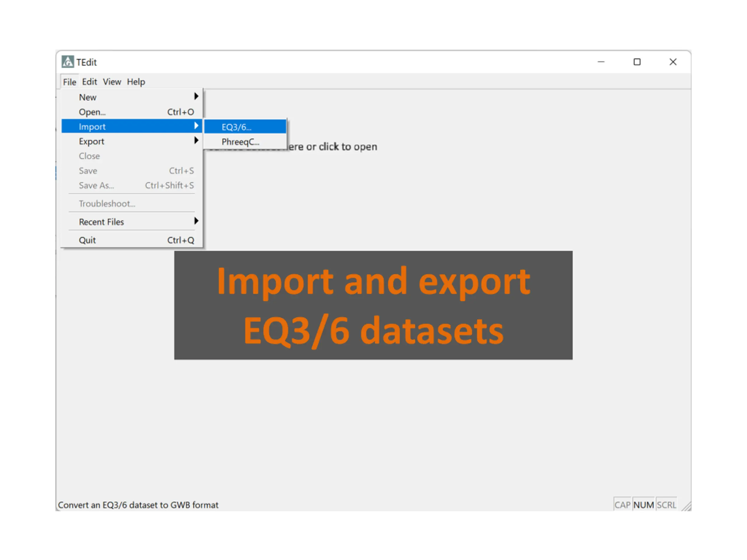Click the resize grip in status bar corner
Viewport: 747px width, 560px height.
coord(686,506)
